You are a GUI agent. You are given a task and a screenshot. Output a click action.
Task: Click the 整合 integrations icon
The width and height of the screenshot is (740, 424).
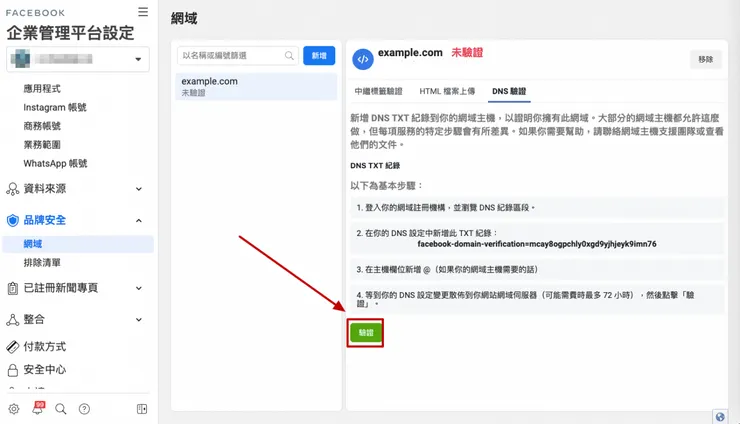click(13, 320)
